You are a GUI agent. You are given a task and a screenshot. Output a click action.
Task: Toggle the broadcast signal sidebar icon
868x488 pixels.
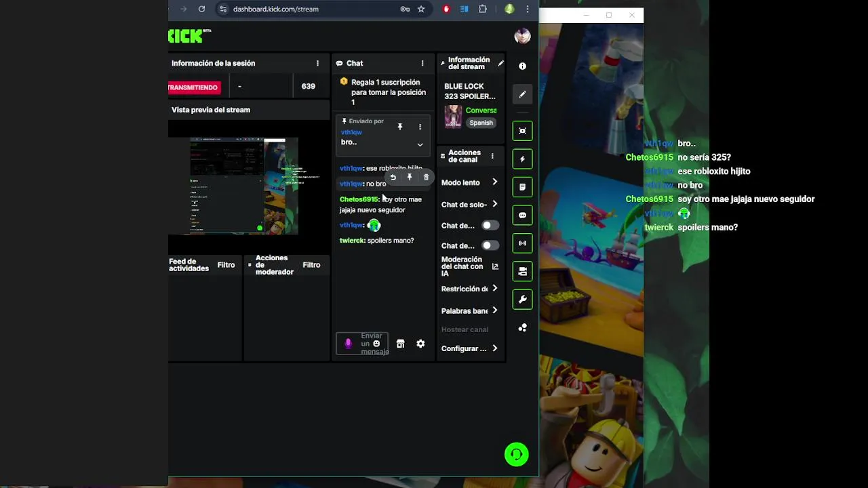(522, 243)
